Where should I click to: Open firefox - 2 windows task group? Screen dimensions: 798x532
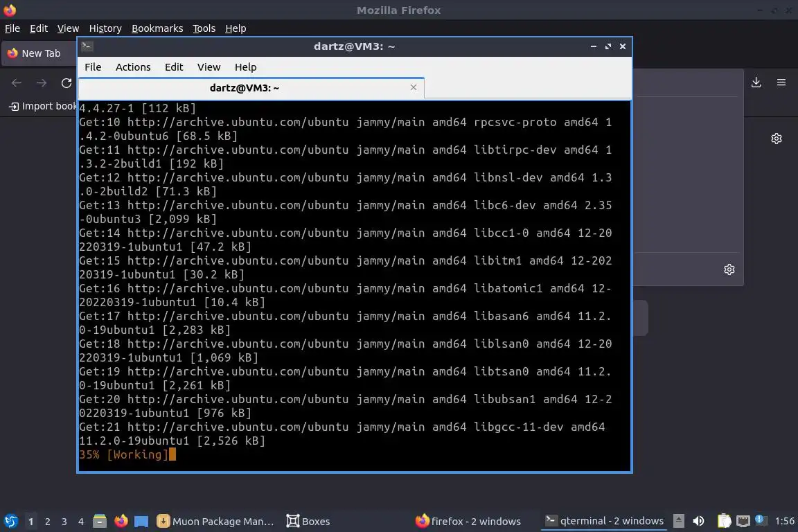[468, 522]
